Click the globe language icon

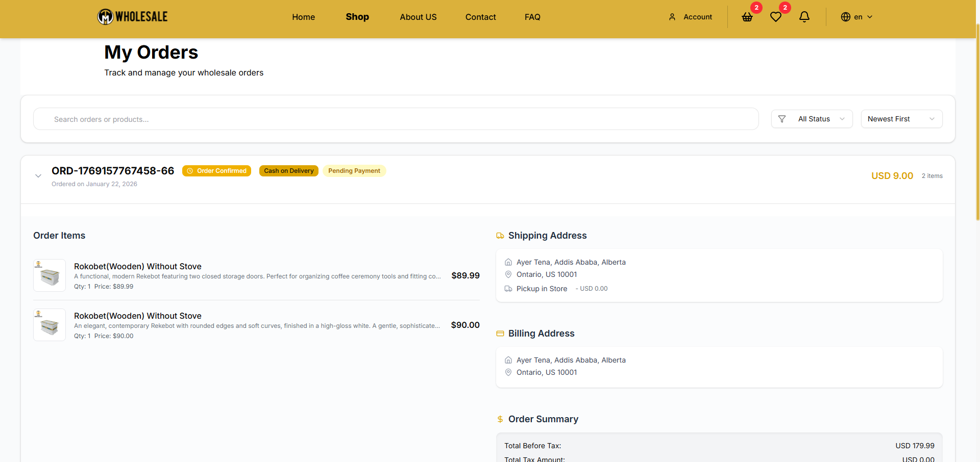click(846, 17)
